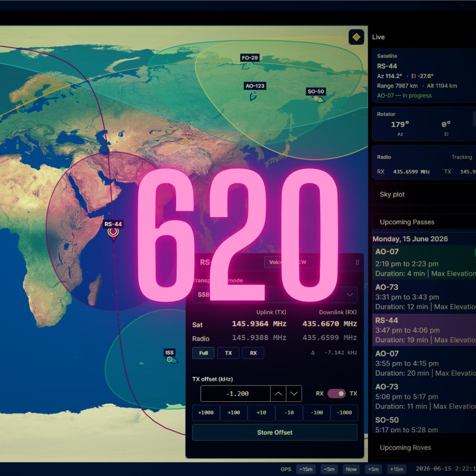Select the RS-44 3:47 pm pass entry
The height and width of the screenshot is (476, 476).
tap(424, 330)
